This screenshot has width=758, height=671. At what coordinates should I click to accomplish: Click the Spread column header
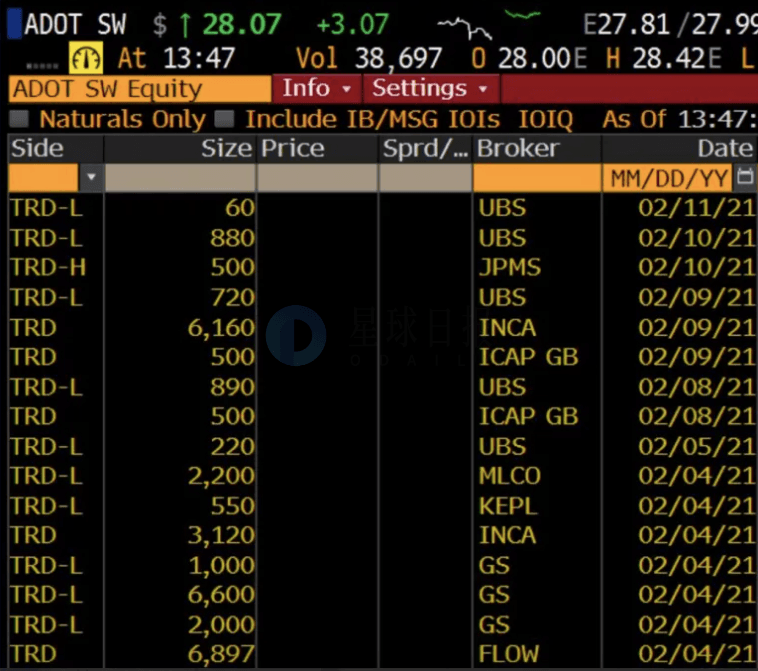tap(425, 148)
